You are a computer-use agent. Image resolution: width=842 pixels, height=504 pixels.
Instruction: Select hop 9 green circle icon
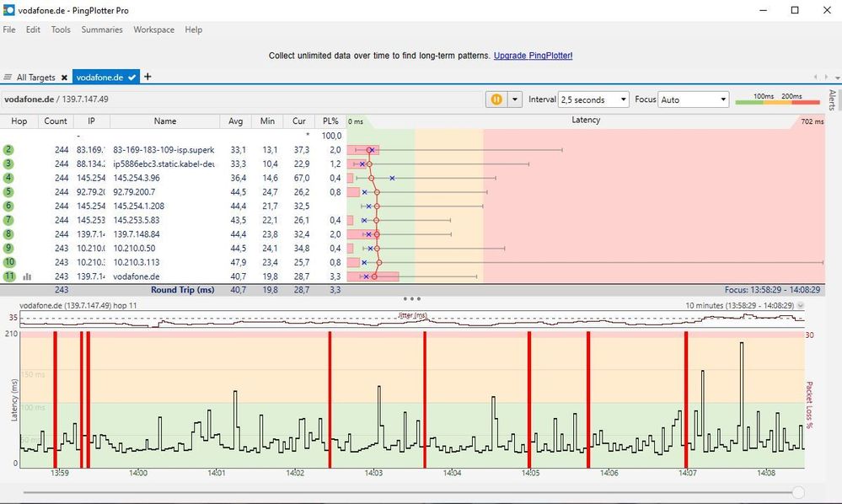pyautogui.click(x=8, y=248)
